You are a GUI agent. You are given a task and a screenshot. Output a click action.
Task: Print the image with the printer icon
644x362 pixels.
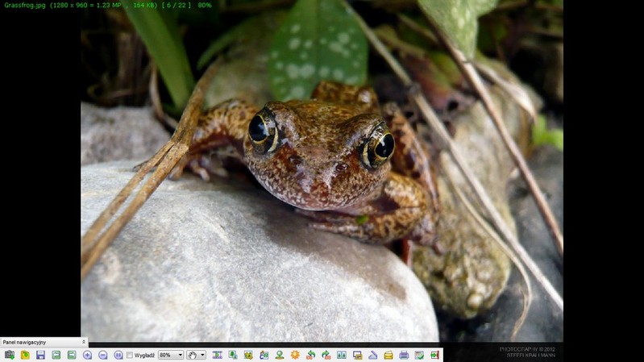(404, 355)
